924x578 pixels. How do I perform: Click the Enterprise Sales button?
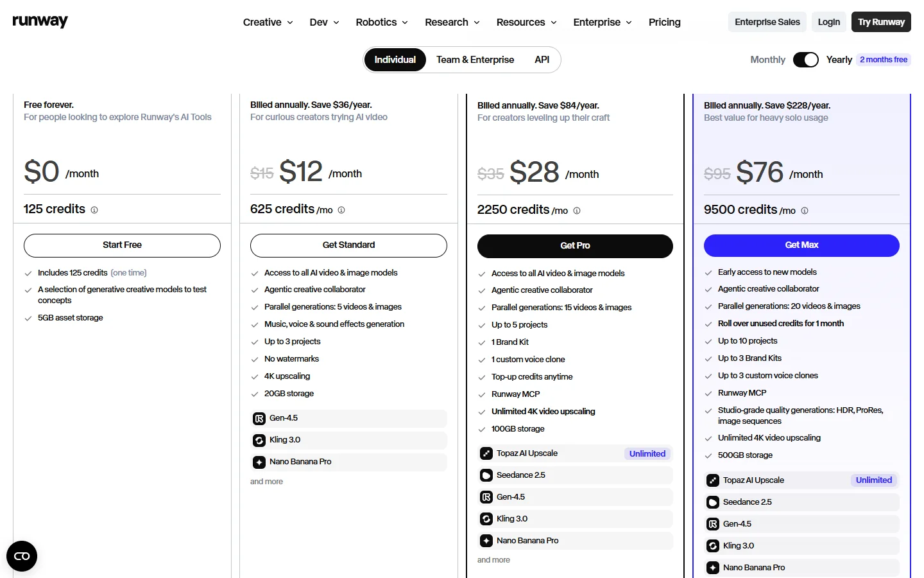(767, 22)
